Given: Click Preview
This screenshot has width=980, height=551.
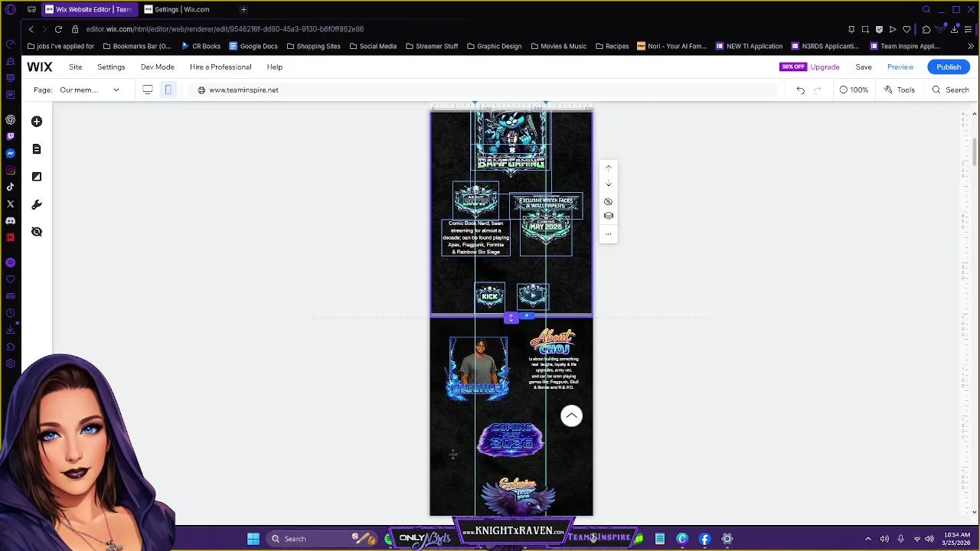Looking at the screenshot, I should pos(900,67).
